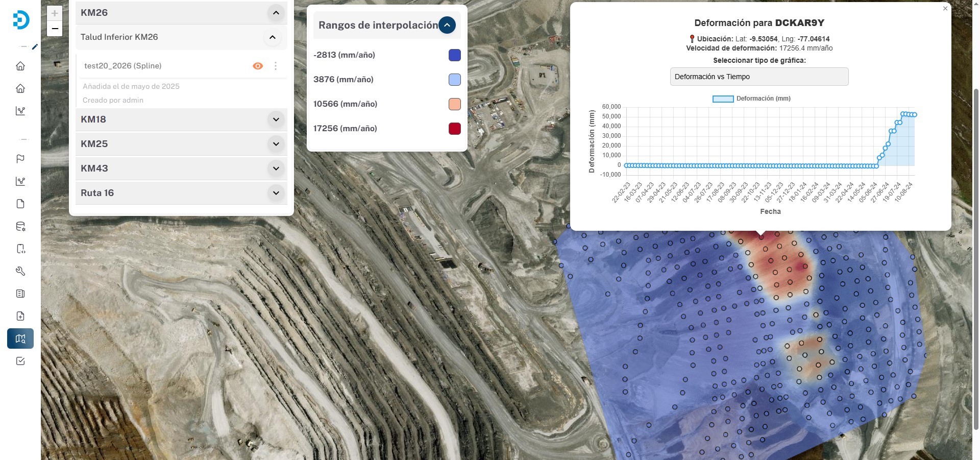The image size is (980, 460).
Task: Click the 'Seleccionar tipo de gráfica:' label
Action: (x=759, y=60)
